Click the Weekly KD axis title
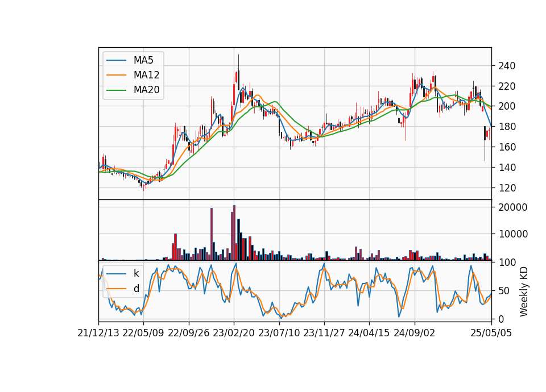Screen dimensions: 546x392 524,291
